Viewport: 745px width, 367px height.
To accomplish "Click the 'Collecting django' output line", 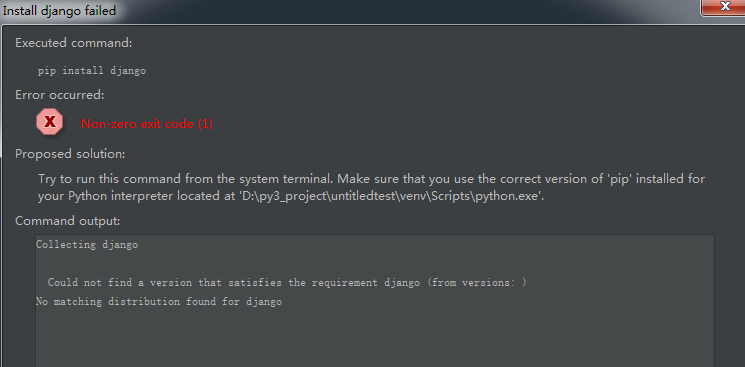I will (87, 245).
